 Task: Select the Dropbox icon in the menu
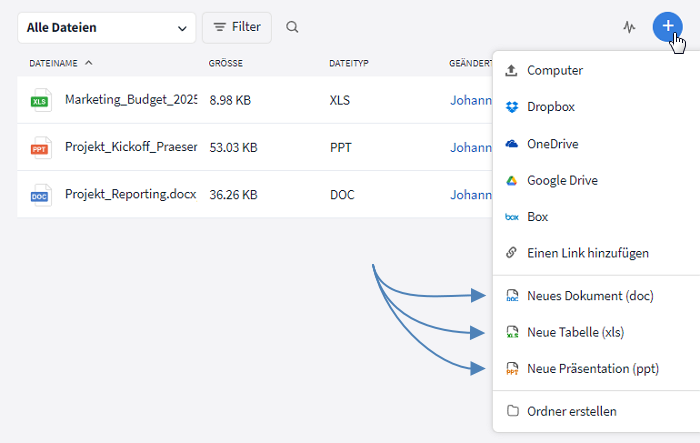[512, 107]
